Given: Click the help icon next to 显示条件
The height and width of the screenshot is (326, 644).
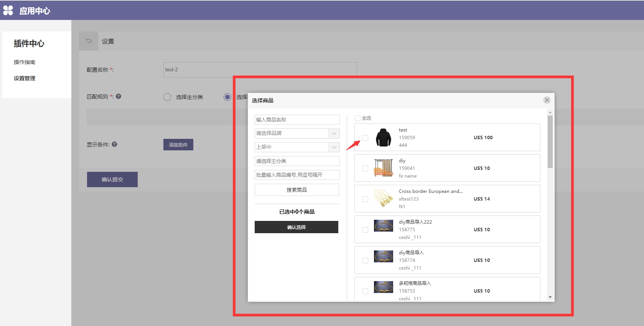Looking at the screenshot, I should [x=114, y=144].
